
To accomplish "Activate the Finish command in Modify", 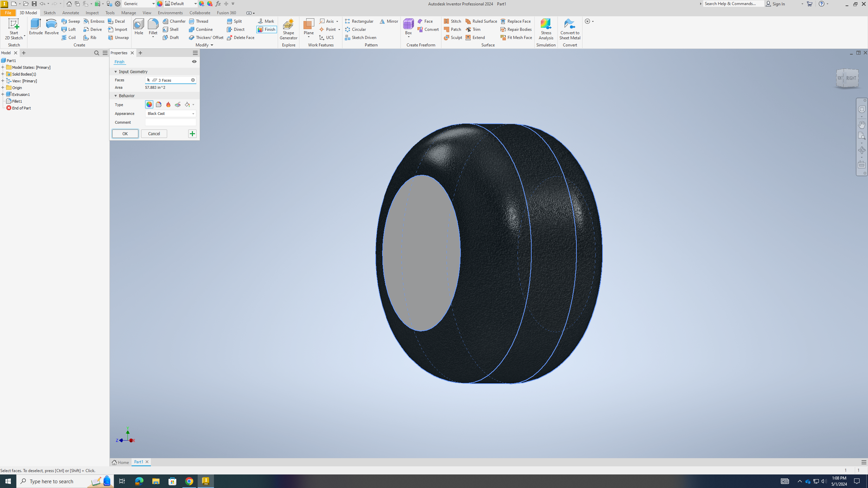I will (x=267, y=29).
